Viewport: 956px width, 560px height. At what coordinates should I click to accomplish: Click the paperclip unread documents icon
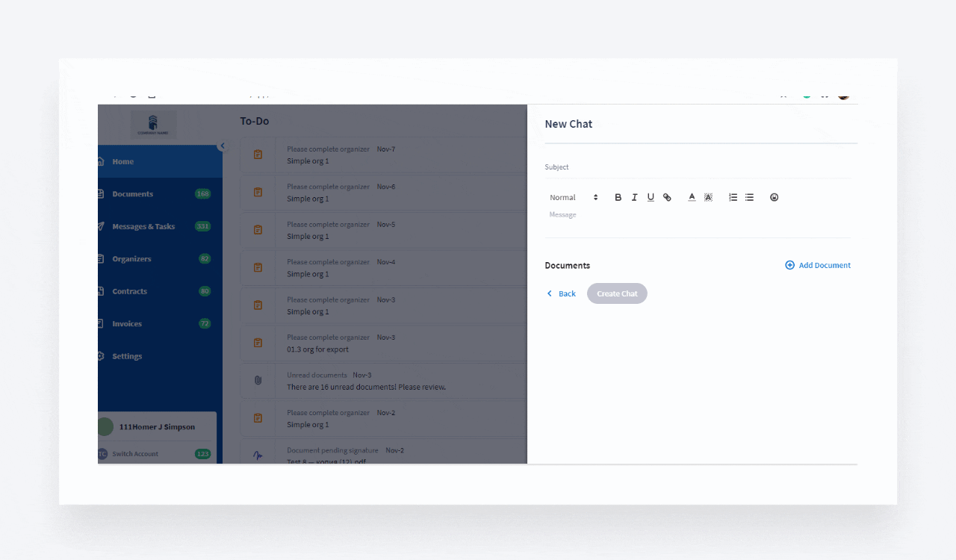tap(258, 380)
